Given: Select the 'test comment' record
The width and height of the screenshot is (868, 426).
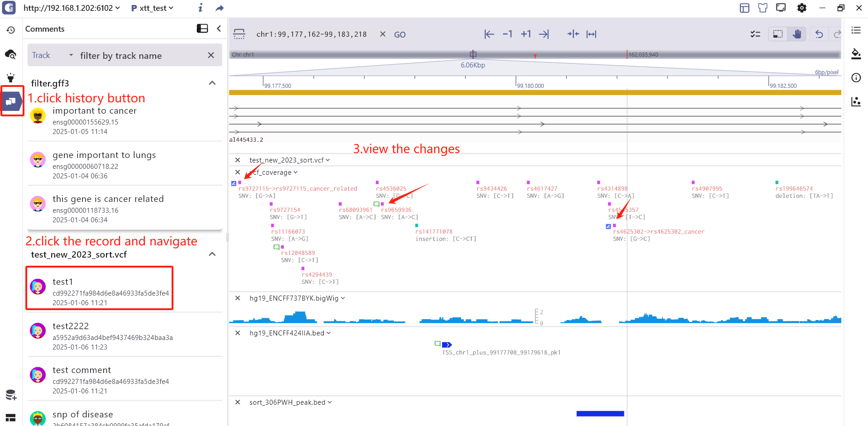Looking at the screenshot, I should coord(125,380).
